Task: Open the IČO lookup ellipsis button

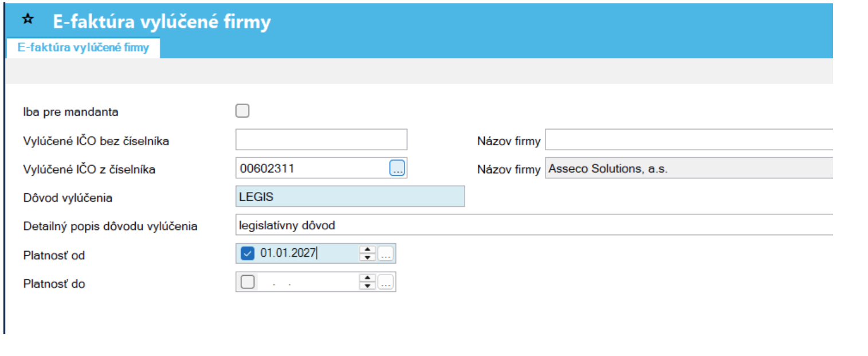Action: (x=398, y=168)
